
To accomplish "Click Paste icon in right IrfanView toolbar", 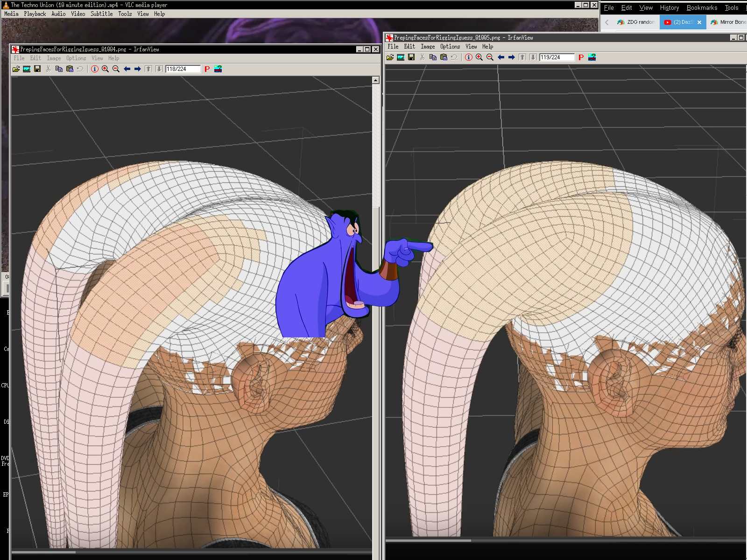I will (x=444, y=57).
